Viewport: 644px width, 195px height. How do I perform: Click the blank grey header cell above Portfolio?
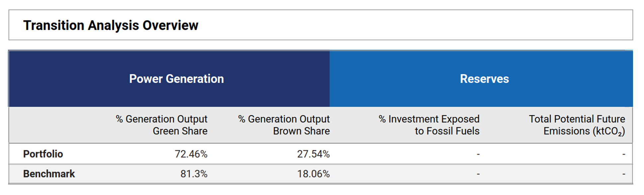point(56,125)
